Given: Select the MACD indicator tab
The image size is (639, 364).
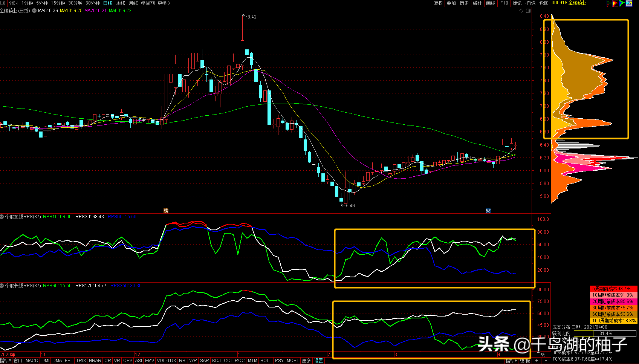Looking at the screenshot, I should pos(32,361).
